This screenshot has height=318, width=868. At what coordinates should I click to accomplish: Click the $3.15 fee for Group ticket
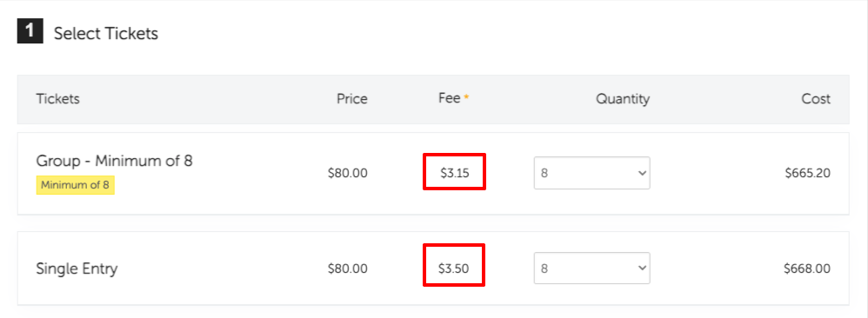(455, 173)
